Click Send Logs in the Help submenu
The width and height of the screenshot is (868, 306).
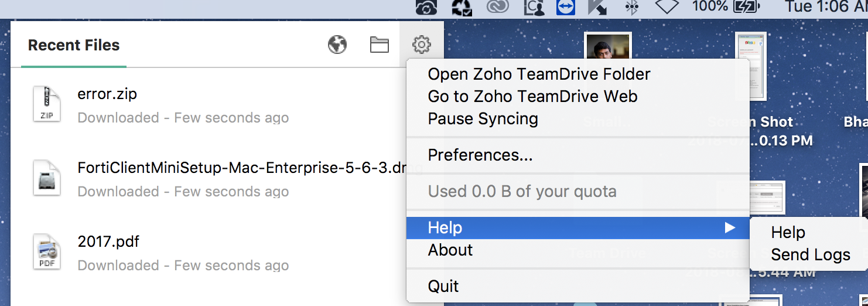[811, 255]
